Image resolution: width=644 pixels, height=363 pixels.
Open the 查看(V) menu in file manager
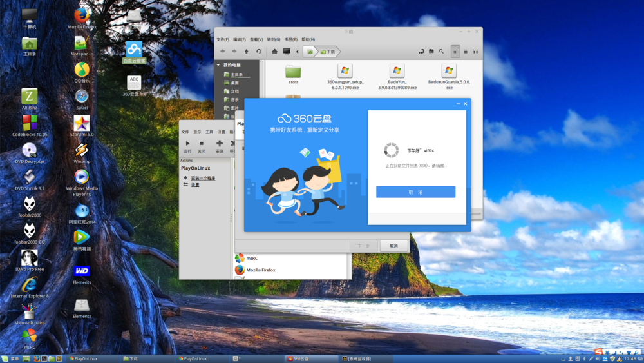(x=256, y=39)
